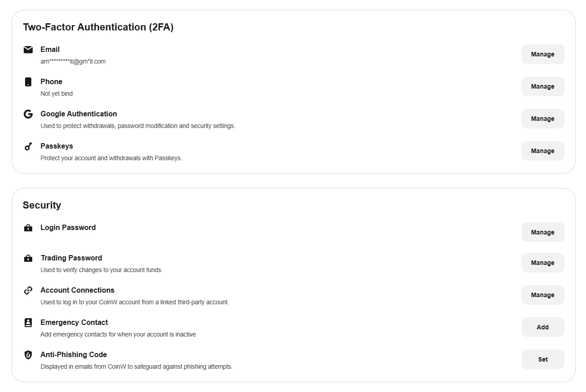Click the Email envelope icon
Image resolution: width=586 pixels, height=392 pixels.
[x=28, y=49]
